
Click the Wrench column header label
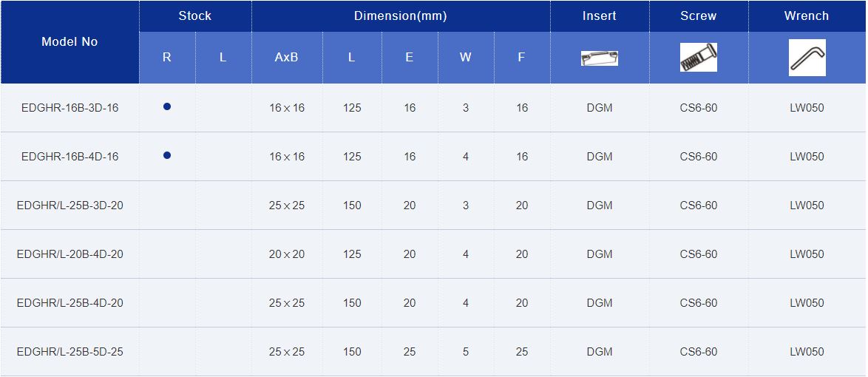[x=807, y=16]
